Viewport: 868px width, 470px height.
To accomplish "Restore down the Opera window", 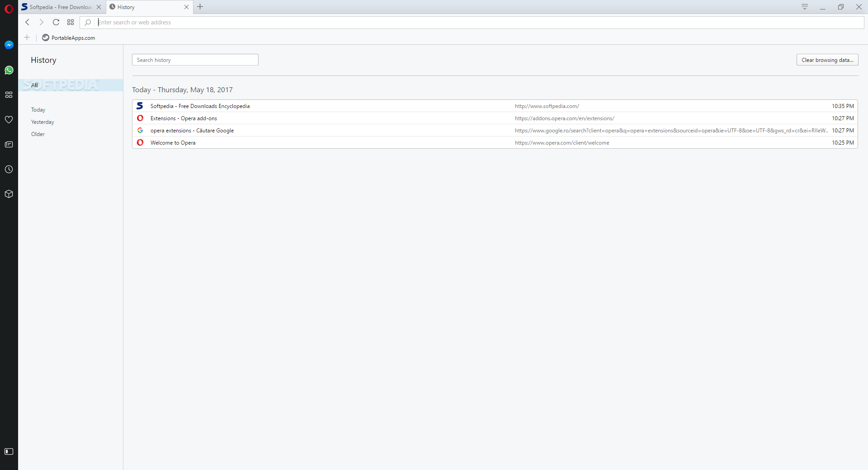I will (x=841, y=7).
